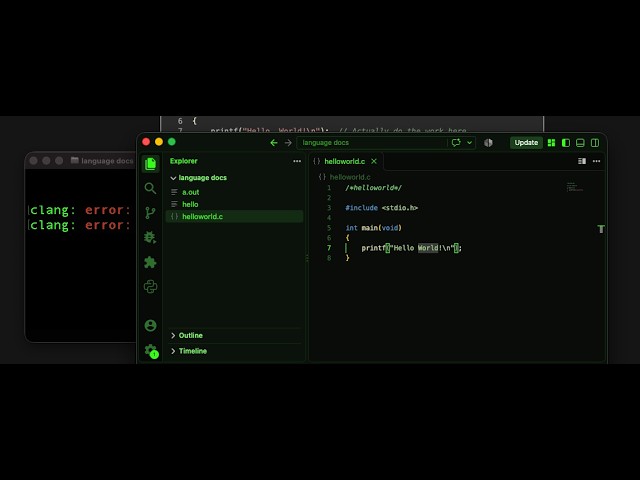640x480 pixels.
Task: Click the T icon at the editor's right edge
Action: coord(601,229)
